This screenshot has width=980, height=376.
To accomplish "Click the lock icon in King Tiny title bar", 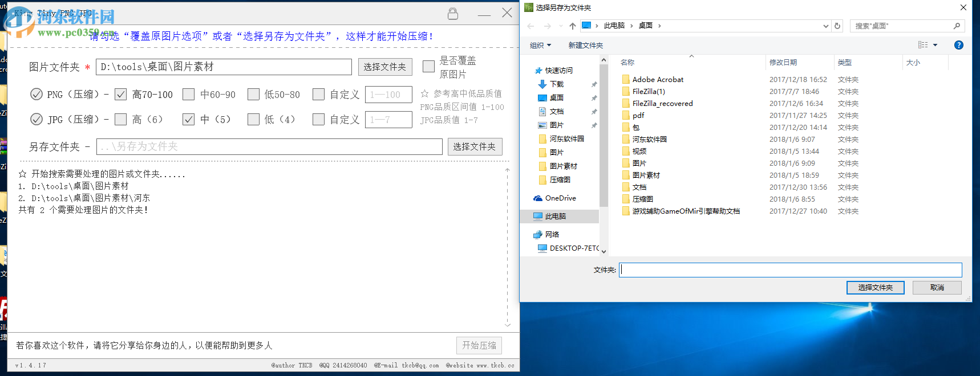I will (x=453, y=14).
